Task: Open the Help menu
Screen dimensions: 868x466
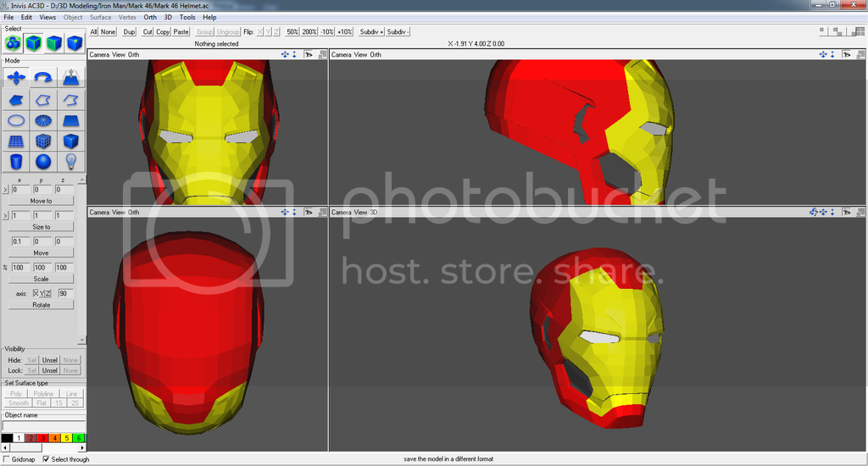Action: 209,17
